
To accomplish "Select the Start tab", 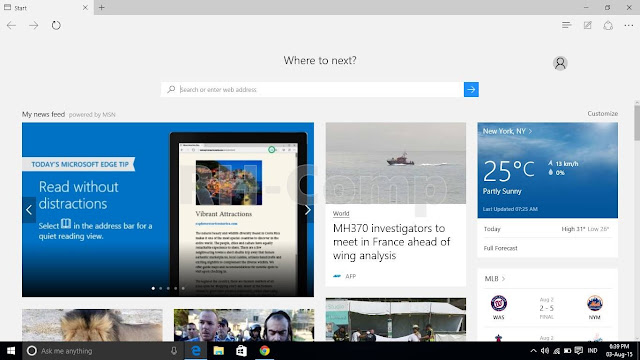I will pyautogui.click(x=47, y=7).
